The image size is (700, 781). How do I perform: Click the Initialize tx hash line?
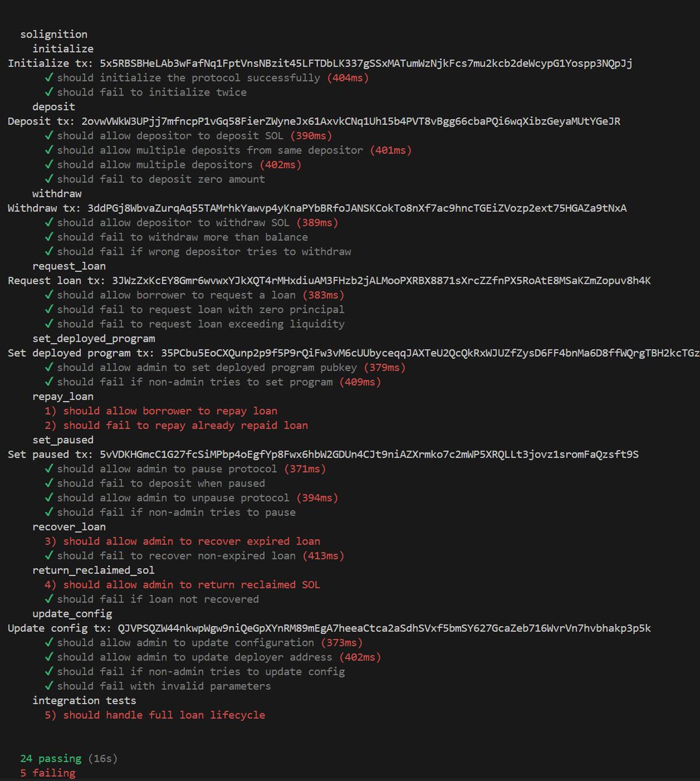point(320,63)
